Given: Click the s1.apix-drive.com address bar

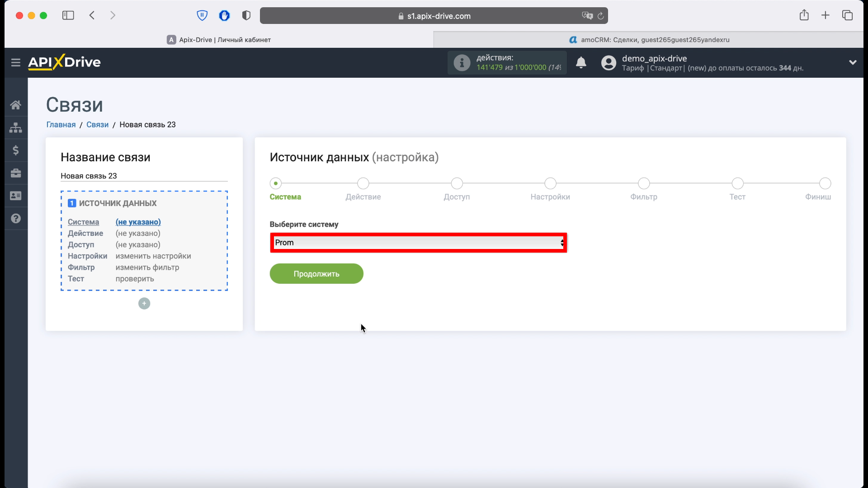Looking at the screenshot, I should point(434,16).
